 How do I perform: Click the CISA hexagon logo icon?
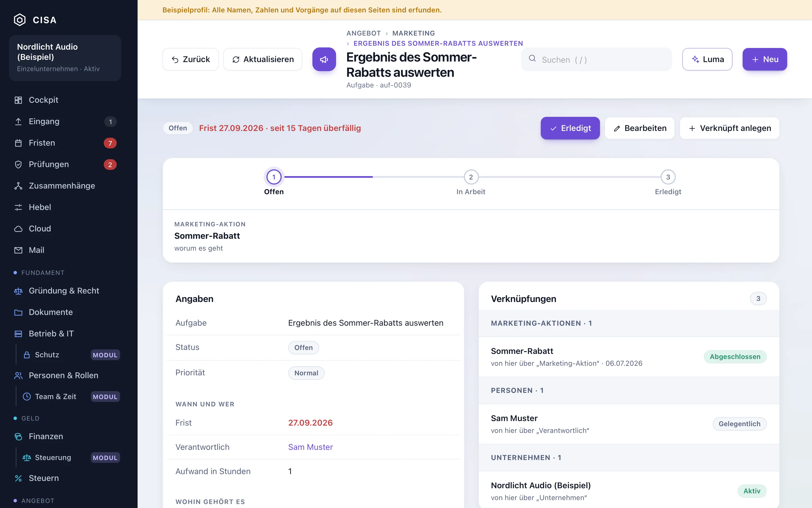tap(19, 20)
